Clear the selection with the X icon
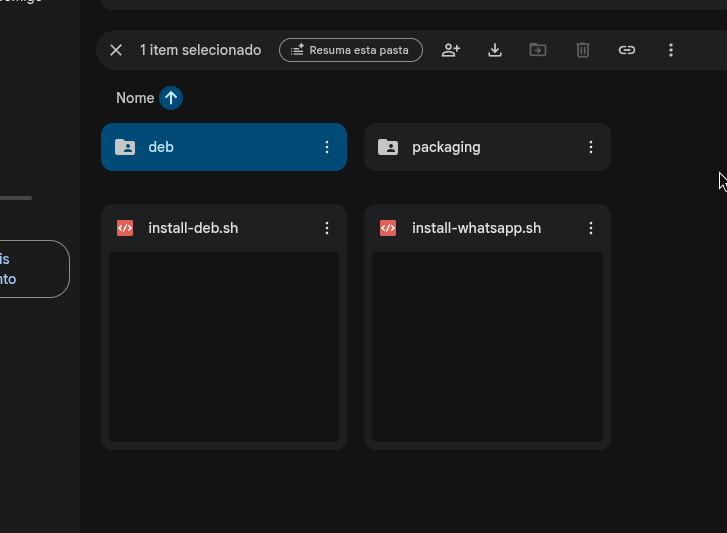This screenshot has width=727, height=533. 116,50
